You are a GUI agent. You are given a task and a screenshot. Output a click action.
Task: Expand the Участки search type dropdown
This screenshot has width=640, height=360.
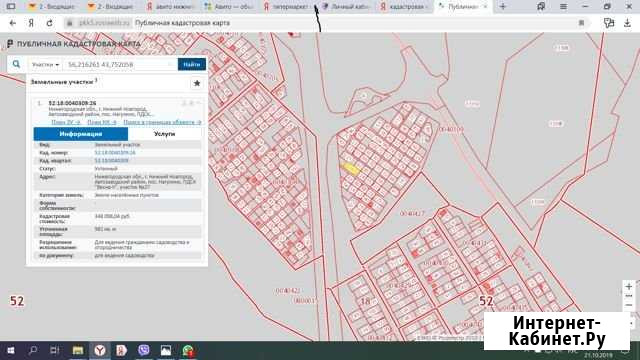tap(45, 64)
